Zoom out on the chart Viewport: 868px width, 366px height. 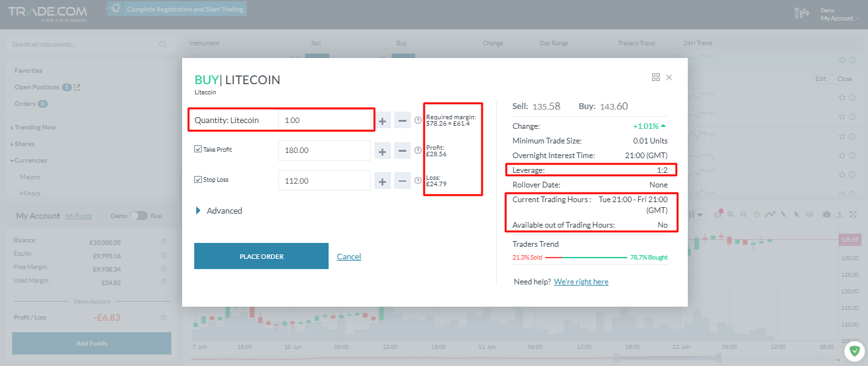(744, 215)
